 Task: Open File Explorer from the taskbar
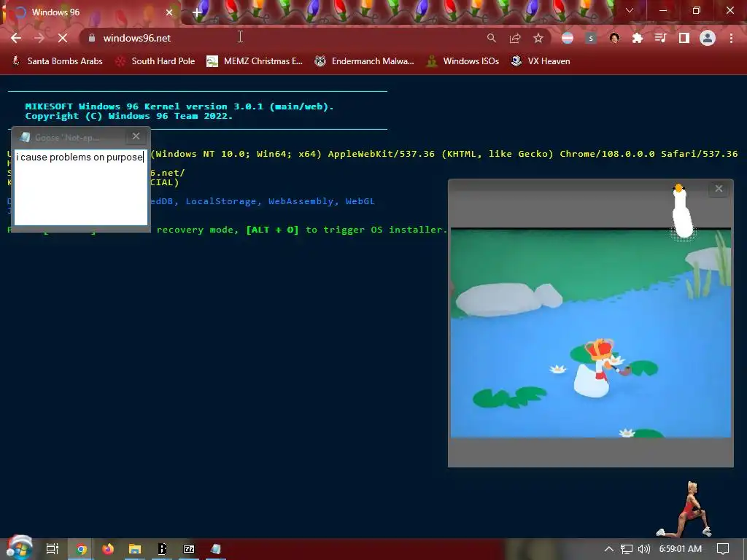pyautogui.click(x=135, y=549)
